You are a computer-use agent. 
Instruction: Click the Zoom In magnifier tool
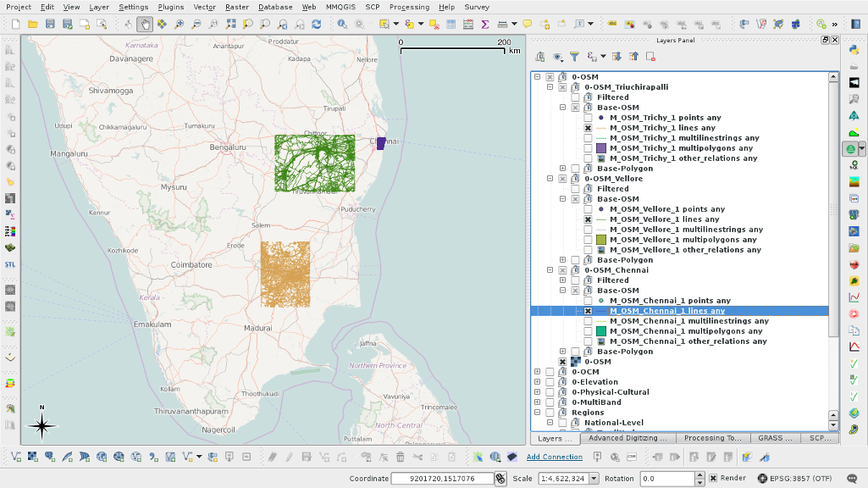click(x=179, y=25)
